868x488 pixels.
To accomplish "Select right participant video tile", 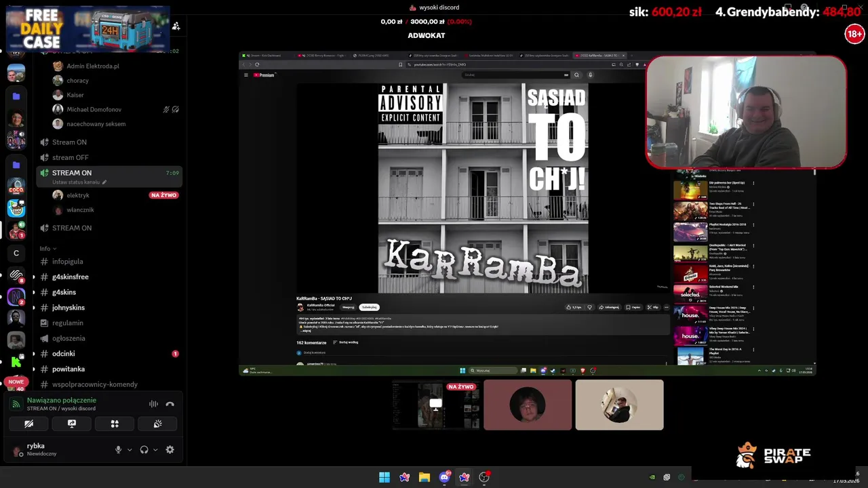I will click(x=619, y=405).
